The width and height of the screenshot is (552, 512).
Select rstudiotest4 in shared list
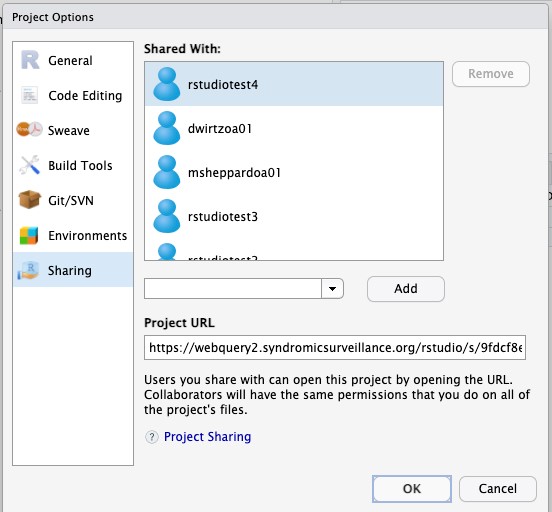click(294, 84)
